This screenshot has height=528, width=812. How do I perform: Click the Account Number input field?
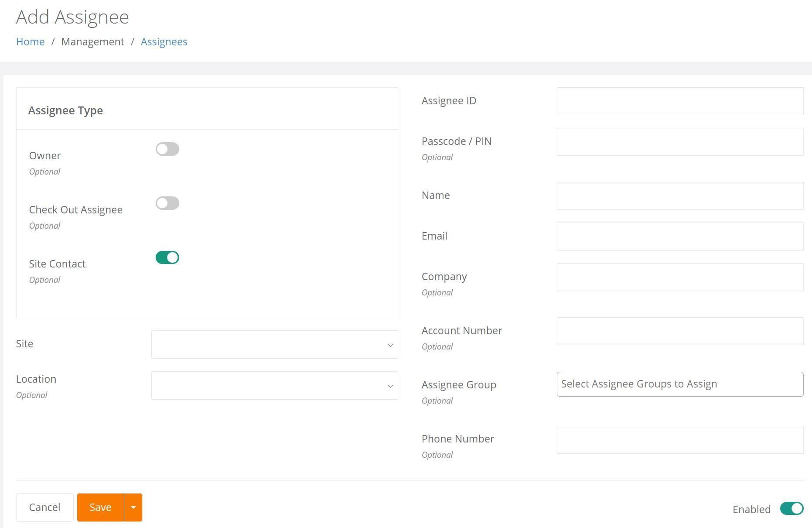[x=680, y=331]
